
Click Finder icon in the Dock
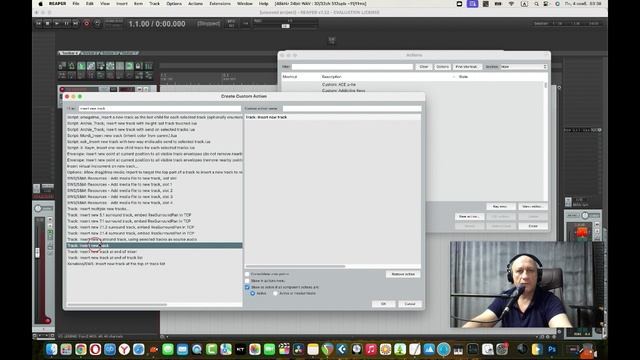tap(51, 349)
